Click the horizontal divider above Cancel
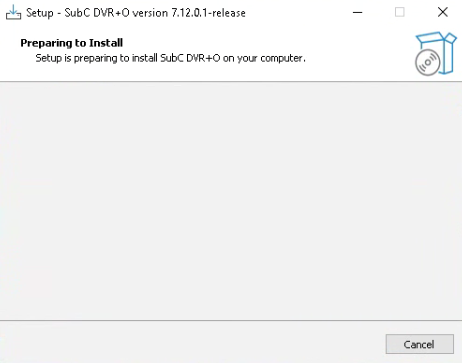This screenshot has height=363, width=462. [231, 321]
